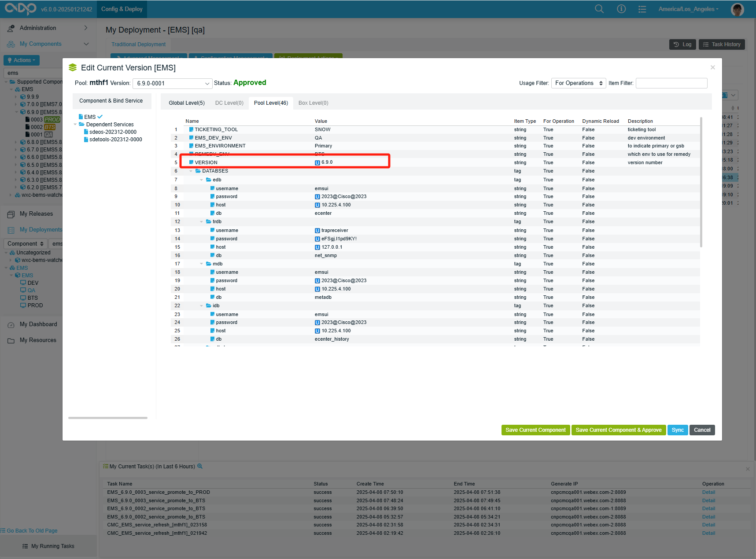Click the 9.9.9 cube icon in tree
Viewport: 756px width, 559px height.
(x=23, y=97)
